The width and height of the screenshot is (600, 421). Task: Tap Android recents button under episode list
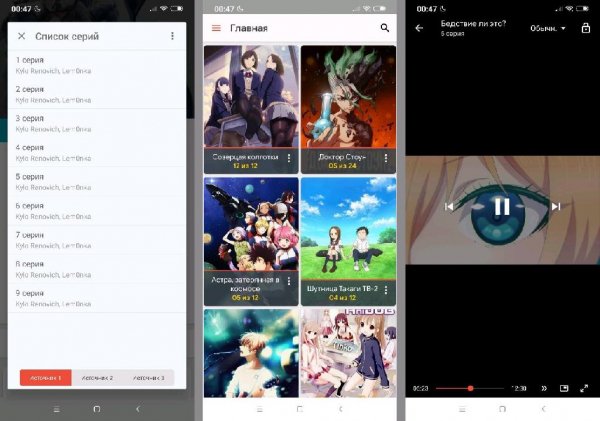(57, 409)
